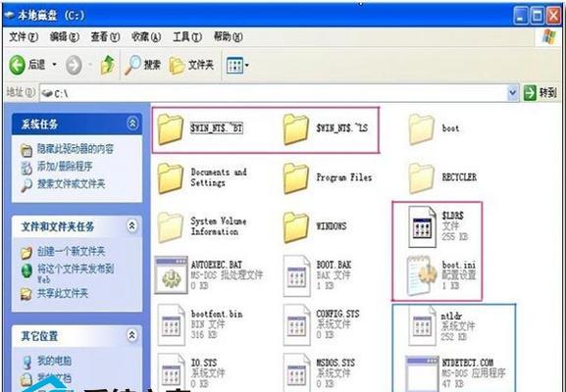
Task: Click the green Back arrow button
Action: pyautogui.click(x=17, y=66)
